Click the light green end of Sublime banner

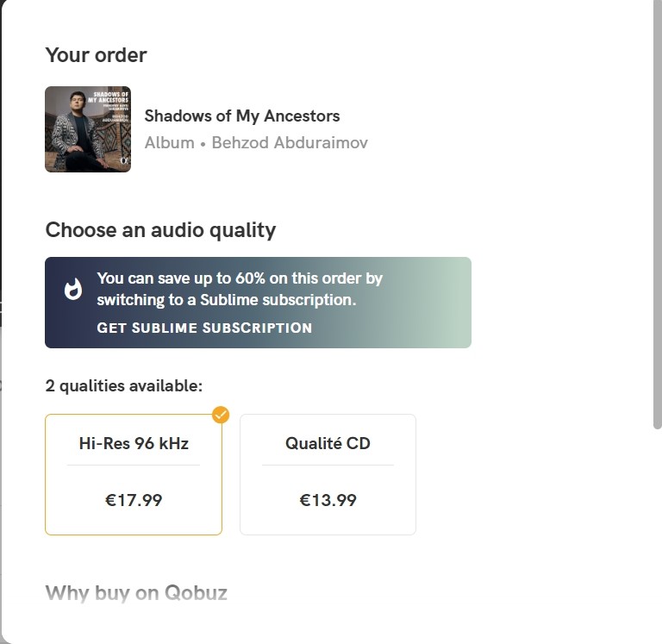coord(452,303)
